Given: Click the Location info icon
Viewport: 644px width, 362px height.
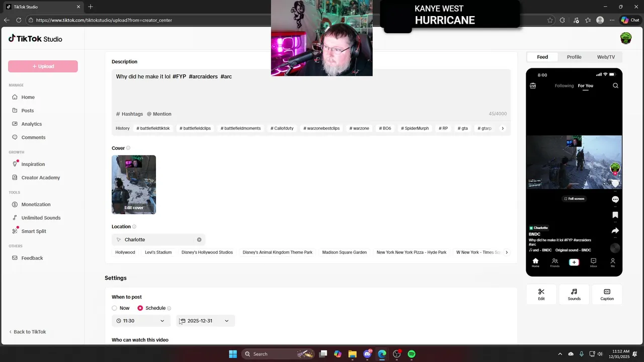Looking at the screenshot, I should point(134,227).
